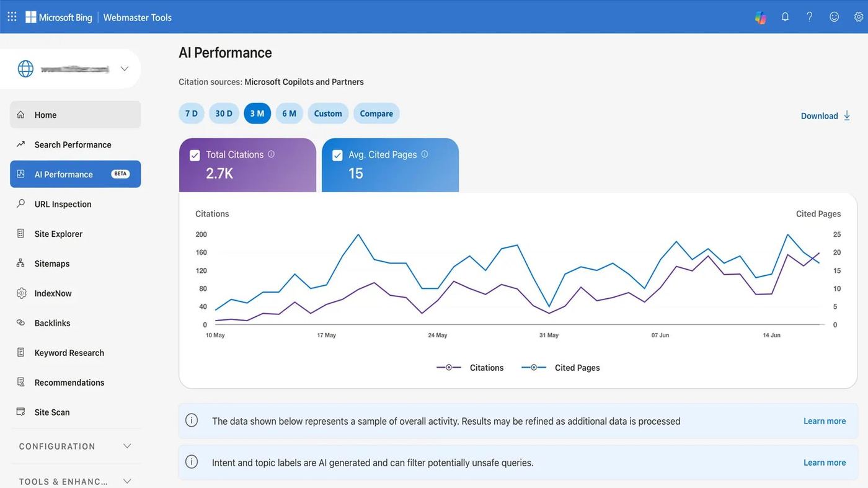Open Sitemaps page
The image size is (868, 488).
pos(76,264)
